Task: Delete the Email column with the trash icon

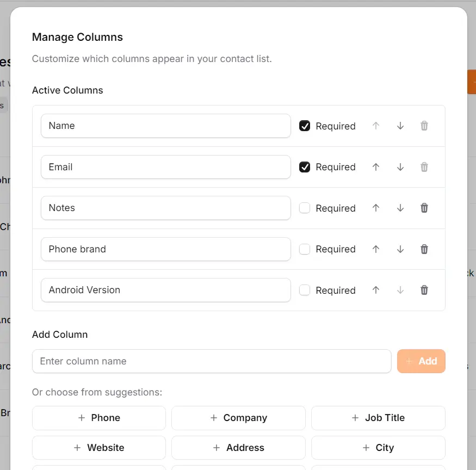Action: pos(424,167)
